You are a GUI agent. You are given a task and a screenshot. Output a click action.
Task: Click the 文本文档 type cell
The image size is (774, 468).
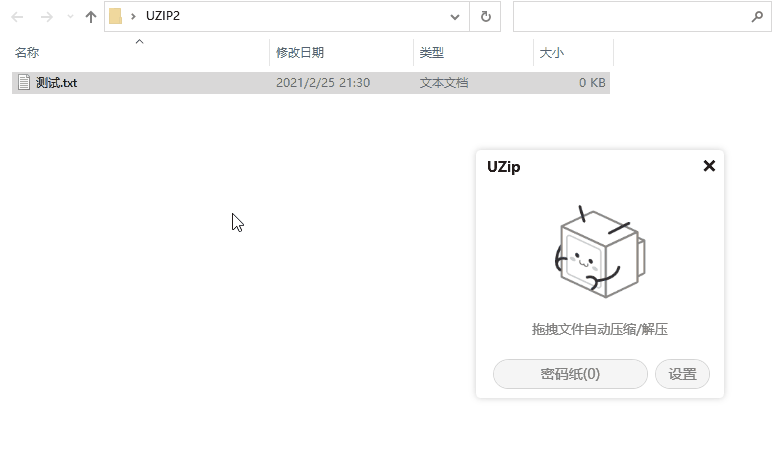pyautogui.click(x=444, y=82)
